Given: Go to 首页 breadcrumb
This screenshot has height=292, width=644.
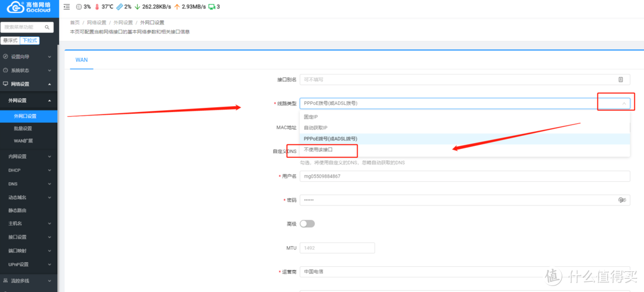Looking at the screenshot, I should click(x=75, y=23).
